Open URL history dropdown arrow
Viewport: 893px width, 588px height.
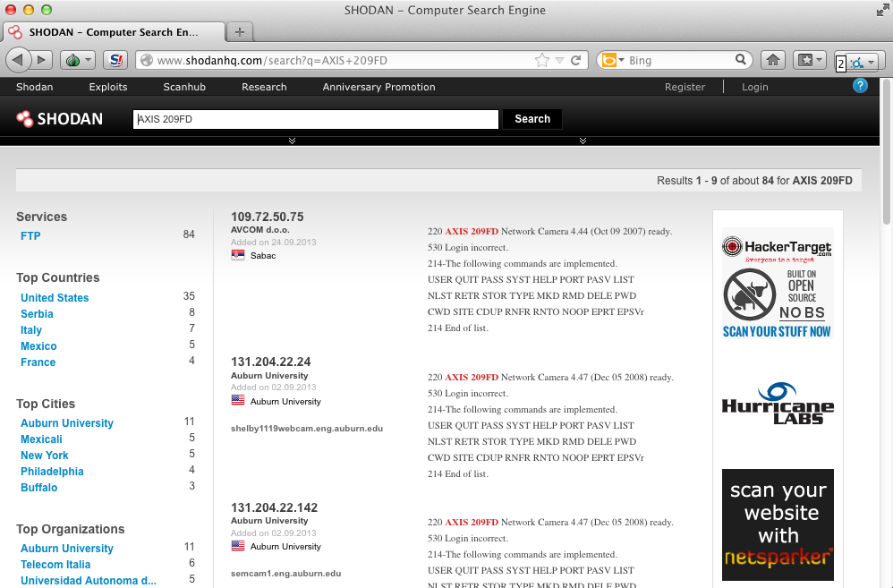560,60
